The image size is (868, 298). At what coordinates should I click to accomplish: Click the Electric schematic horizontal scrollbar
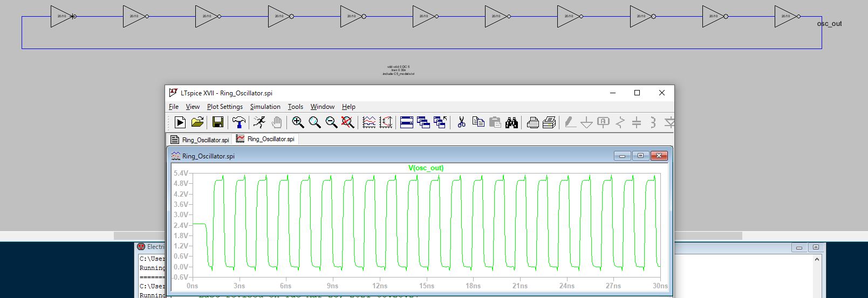point(140,235)
